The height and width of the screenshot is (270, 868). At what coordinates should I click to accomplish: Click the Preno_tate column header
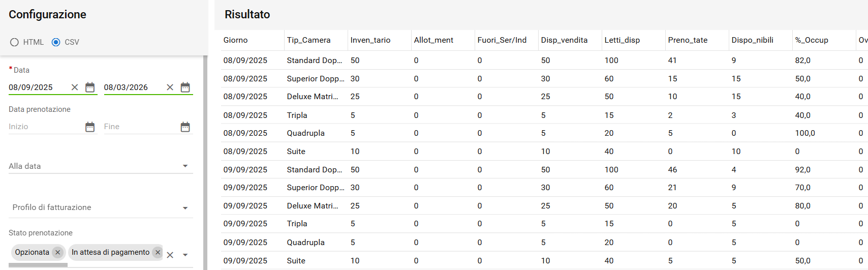tap(688, 40)
